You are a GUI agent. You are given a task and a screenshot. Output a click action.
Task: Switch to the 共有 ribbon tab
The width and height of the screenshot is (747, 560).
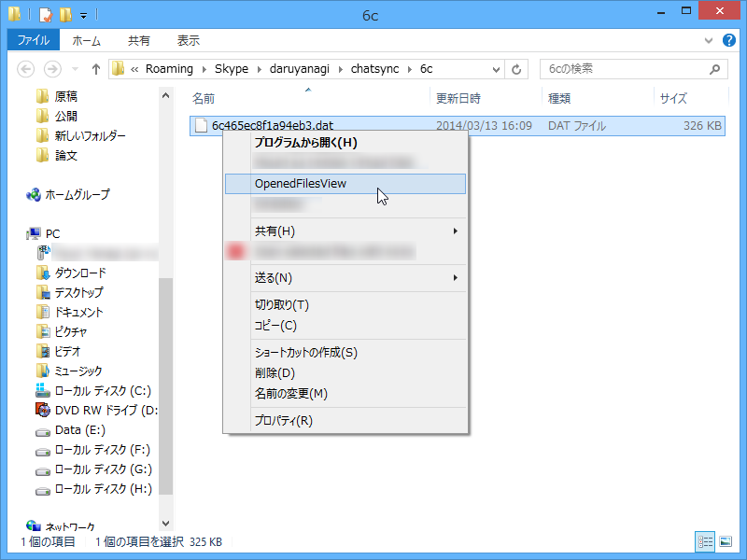pos(138,40)
